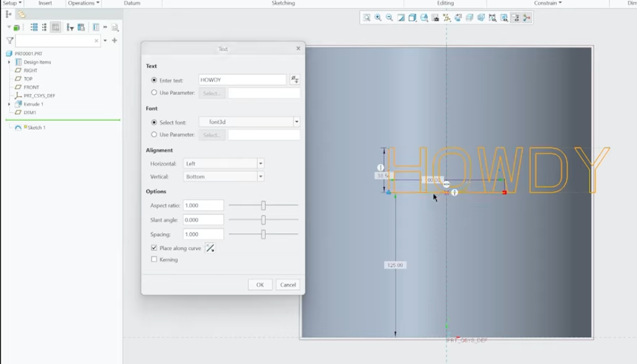The height and width of the screenshot is (364, 637).
Task: Expand the Extrude 1 tree node
Action: tap(9, 104)
